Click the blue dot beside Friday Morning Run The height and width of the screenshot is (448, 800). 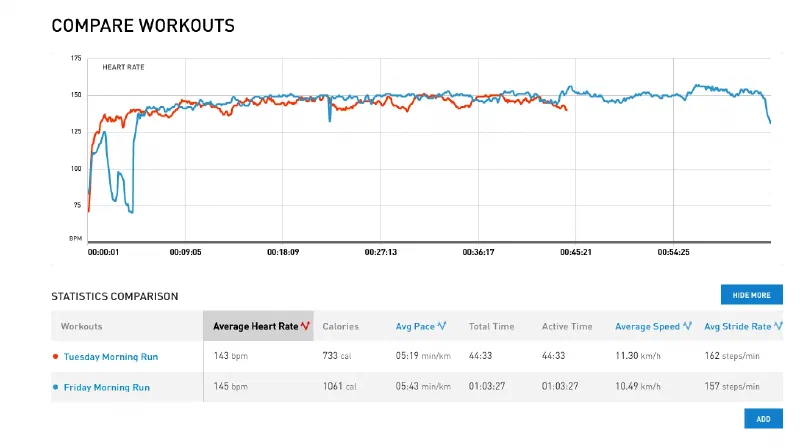pos(55,386)
